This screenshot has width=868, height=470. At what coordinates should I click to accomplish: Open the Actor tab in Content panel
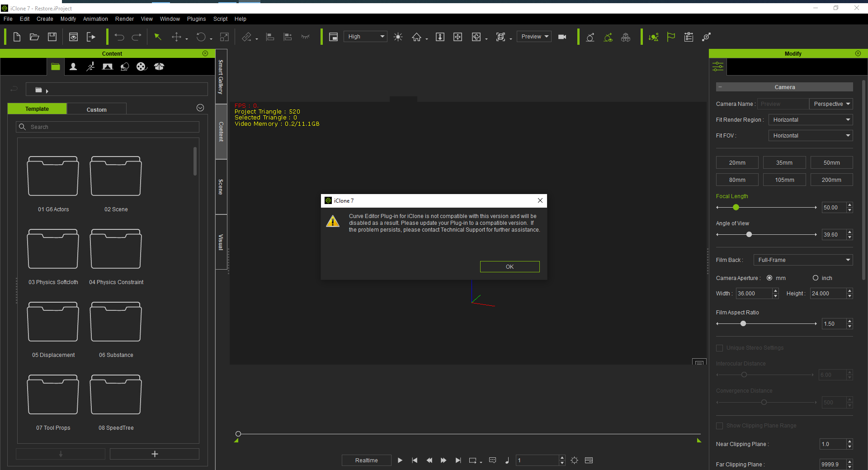(73, 67)
